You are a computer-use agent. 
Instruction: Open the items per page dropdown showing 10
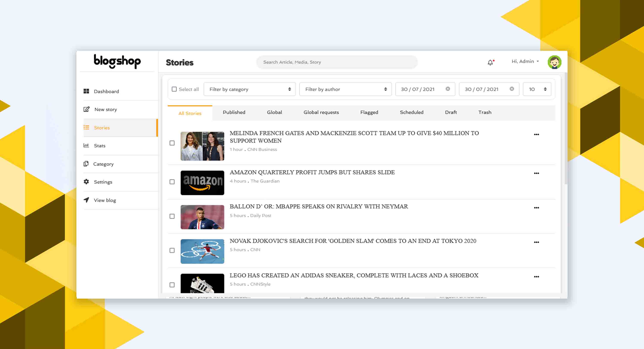tap(537, 89)
